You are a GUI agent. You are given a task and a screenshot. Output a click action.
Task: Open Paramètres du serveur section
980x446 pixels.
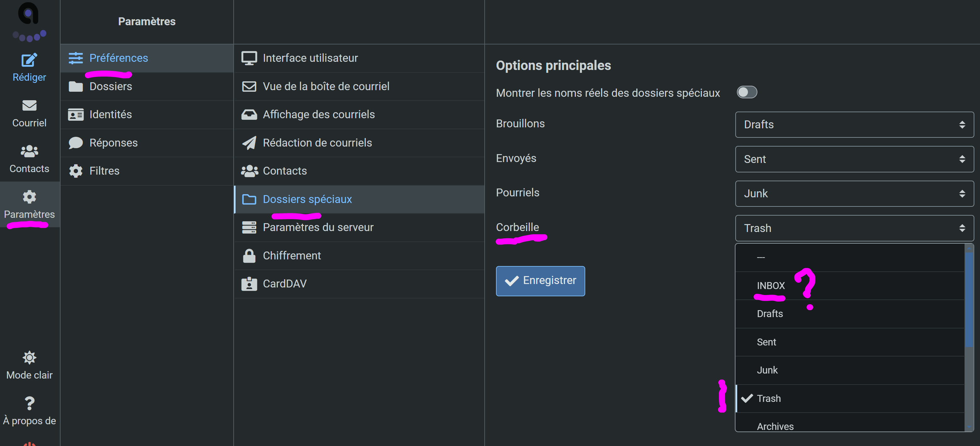pos(318,227)
